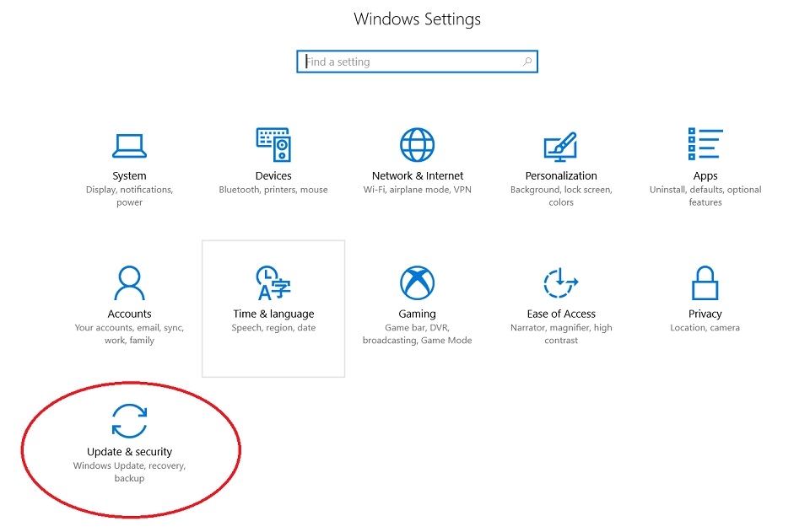Select the Privacy padlock icon

(x=705, y=281)
